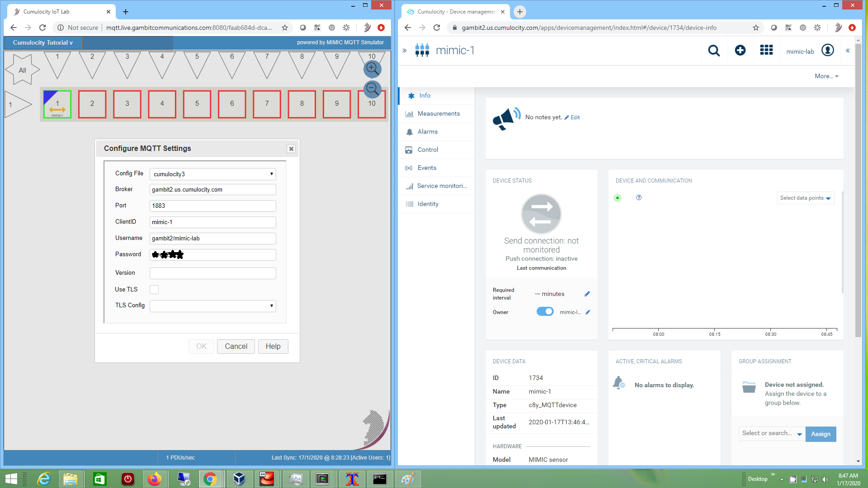This screenshot has width=868, height=488.
Task: Open the Alarms tab
Action: (437, 132)
